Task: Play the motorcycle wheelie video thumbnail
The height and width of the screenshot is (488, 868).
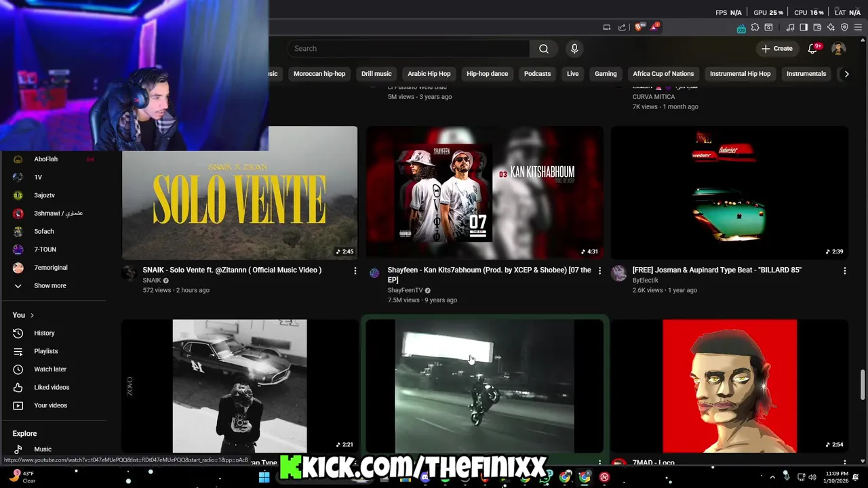Action: (484, 386)
